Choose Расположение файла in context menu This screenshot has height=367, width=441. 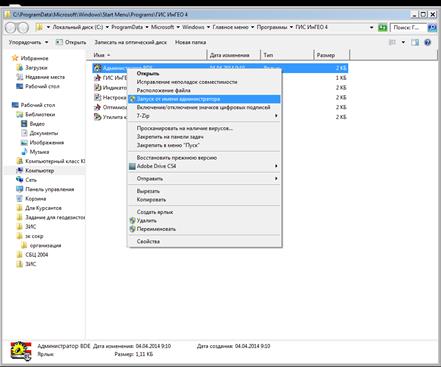pos(204,90)
